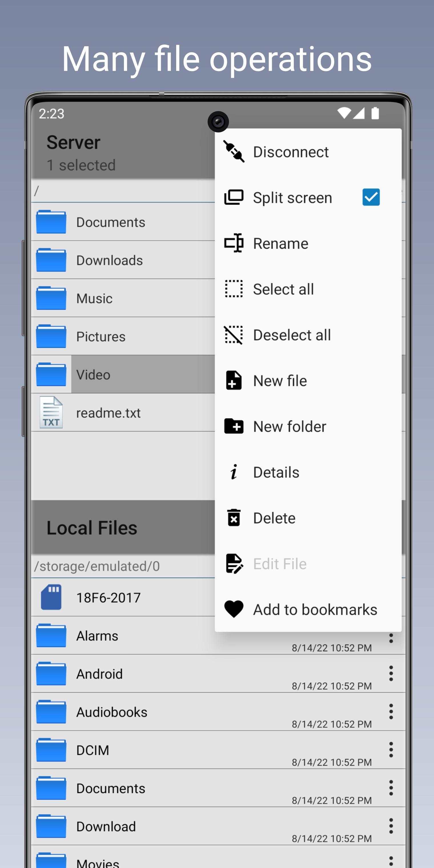Click the 'Local Files' panel title
The height and width of the screenshot is (868, 434).
pos(92,528)
